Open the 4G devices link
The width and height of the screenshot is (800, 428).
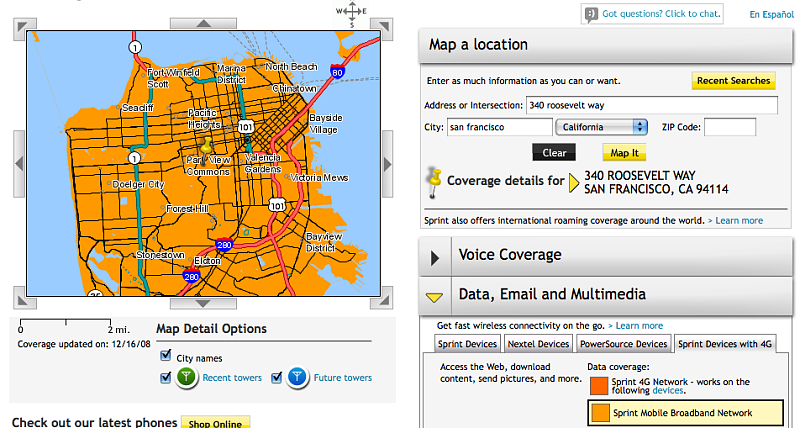(x=667, y=390)
